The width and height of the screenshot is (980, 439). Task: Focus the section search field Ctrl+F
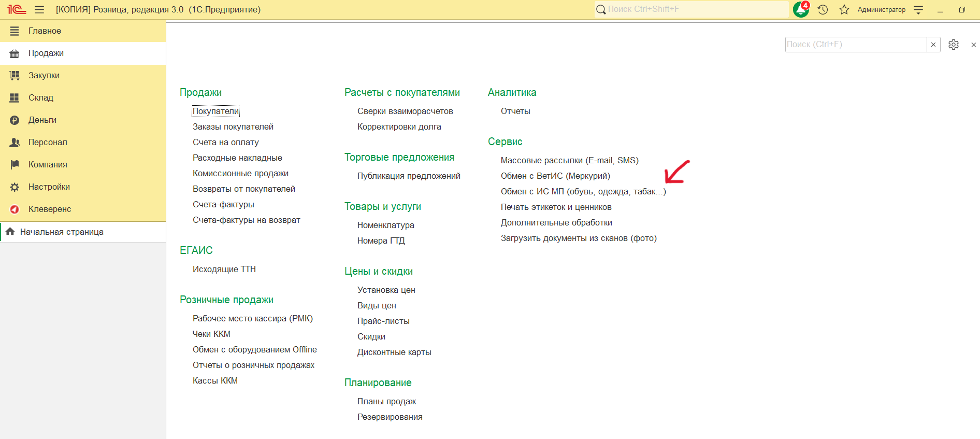[x=856, y=45]
